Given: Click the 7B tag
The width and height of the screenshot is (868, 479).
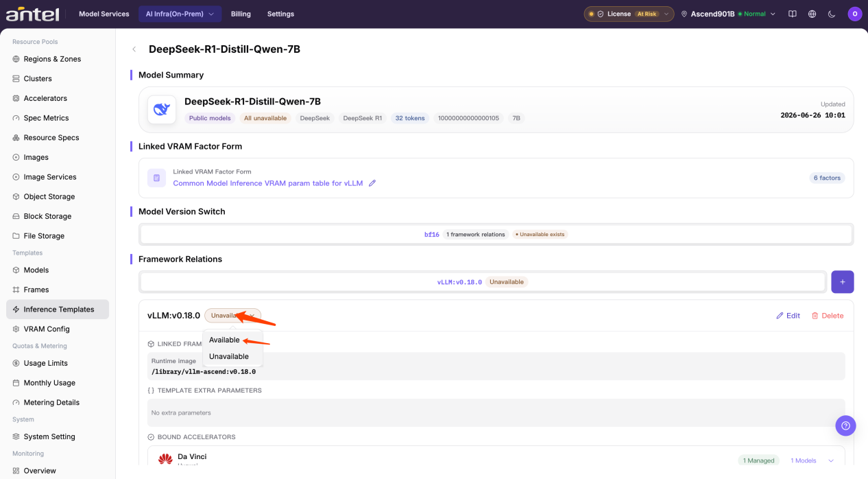Looking at the screenshot, I should pyautogui.click(x=516, y=118).
